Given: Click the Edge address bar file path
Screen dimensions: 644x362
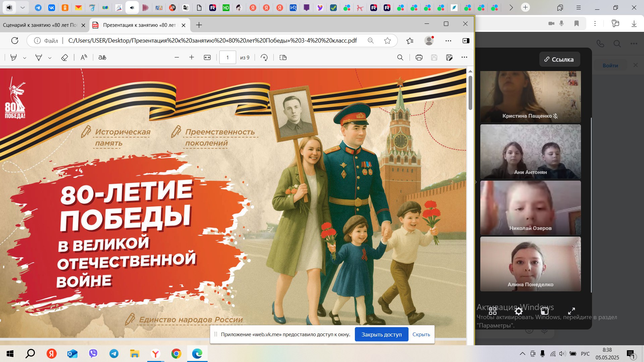Looking at the screenshot, I should [213, 41].
